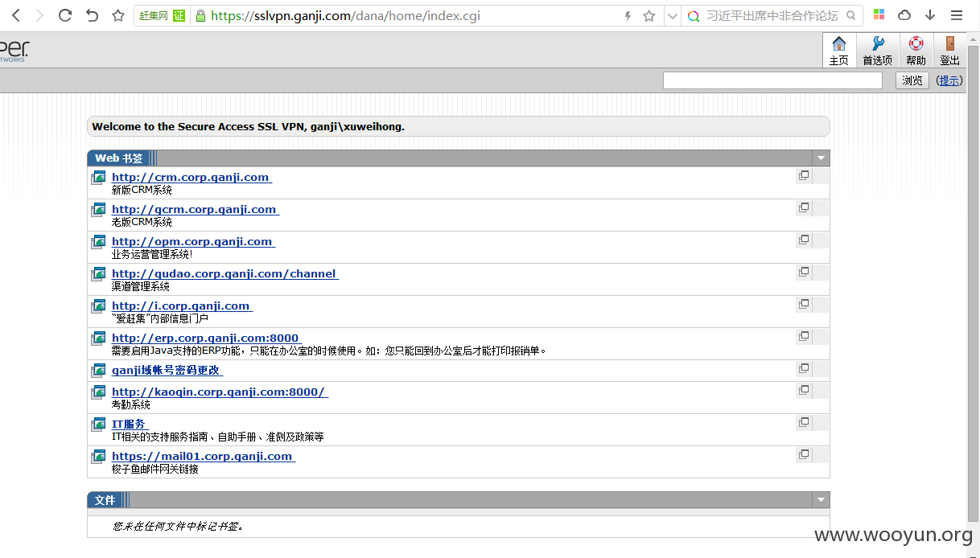Viewport: 980px width, 558px height.
Task: Click bookmark icon beside gudao.corp.ganji.com/channel
Action: coord(98,274)
